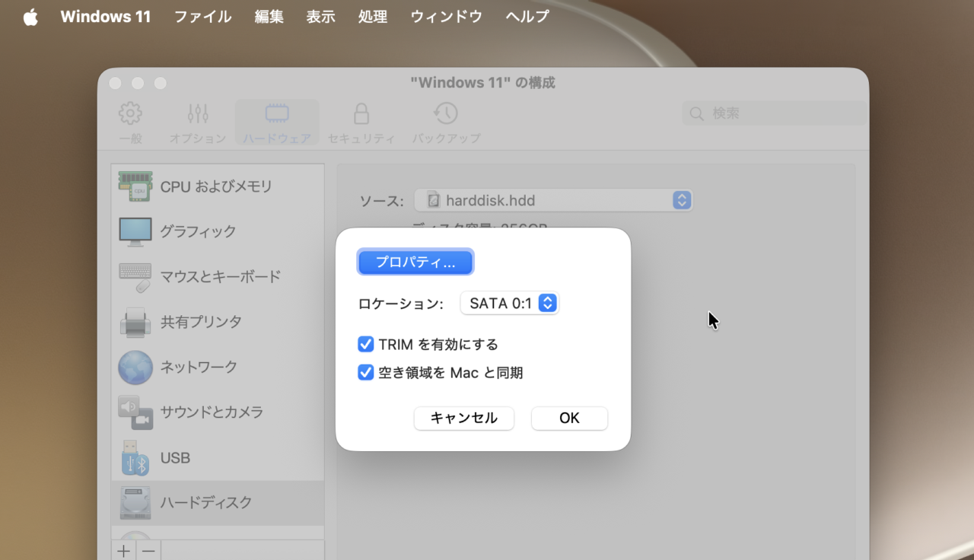Select the サウンドとカメラ icon
This screenshot has height=560, width=974.
click(135, 412)
